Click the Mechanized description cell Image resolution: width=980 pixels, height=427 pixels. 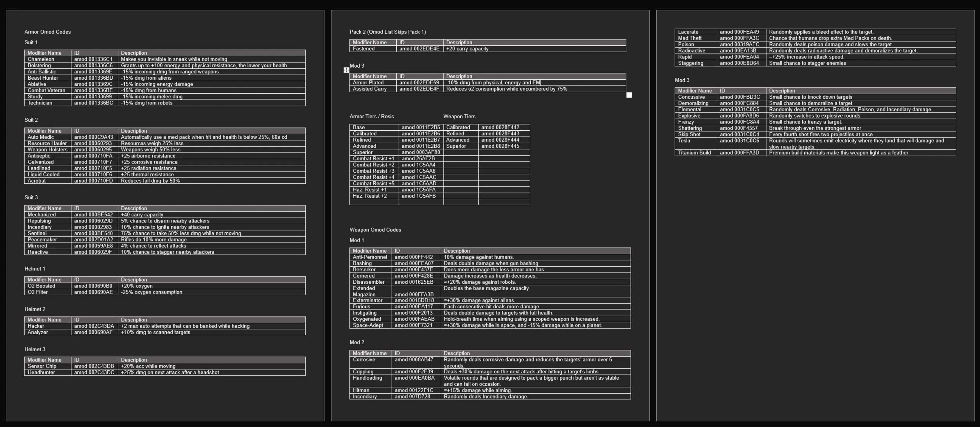142,215
